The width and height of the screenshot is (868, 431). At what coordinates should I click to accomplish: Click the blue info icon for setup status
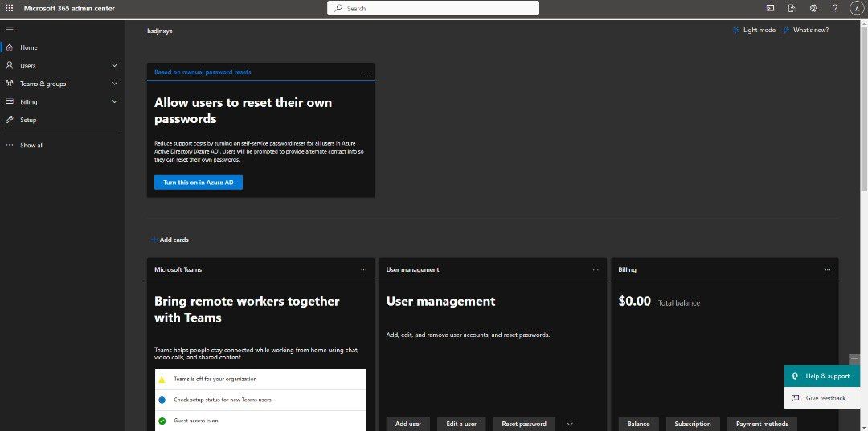pos(162,400)
